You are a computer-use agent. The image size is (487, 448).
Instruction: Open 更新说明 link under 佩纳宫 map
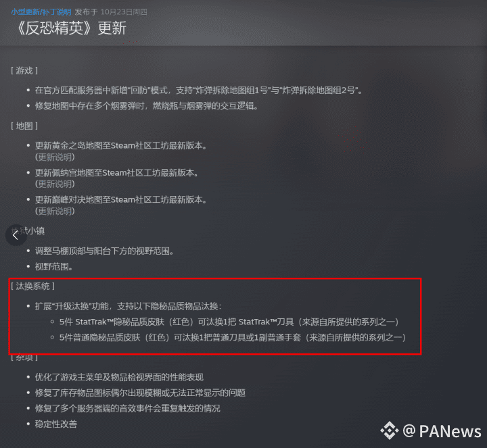(55, 184)
